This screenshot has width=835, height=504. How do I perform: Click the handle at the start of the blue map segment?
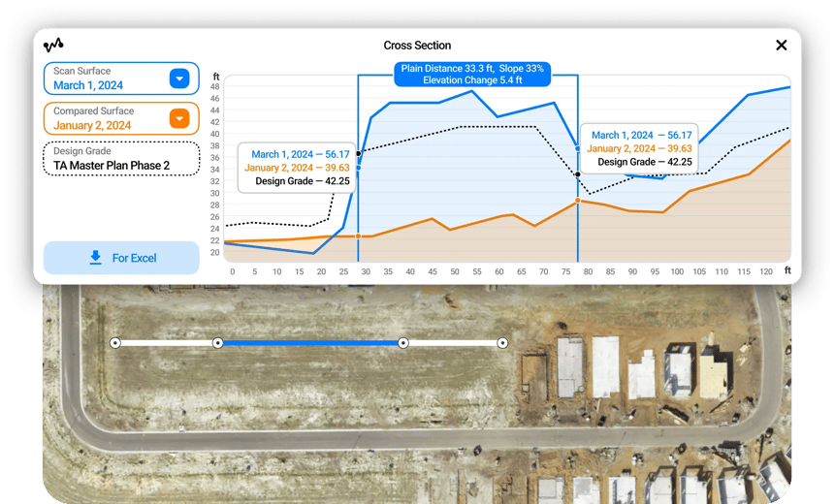point(218,343)
